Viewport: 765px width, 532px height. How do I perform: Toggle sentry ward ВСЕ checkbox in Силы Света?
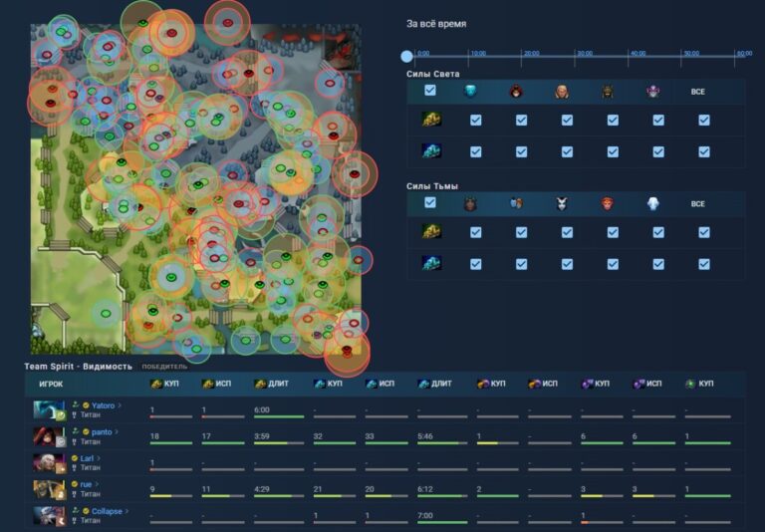pyautogui.click(x=704, y=151)
